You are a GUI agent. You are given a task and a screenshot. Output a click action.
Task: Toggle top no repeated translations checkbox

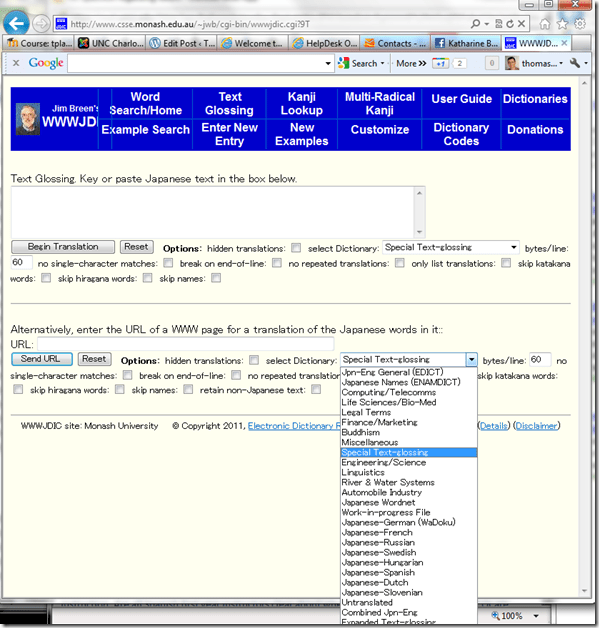point(400,263)
